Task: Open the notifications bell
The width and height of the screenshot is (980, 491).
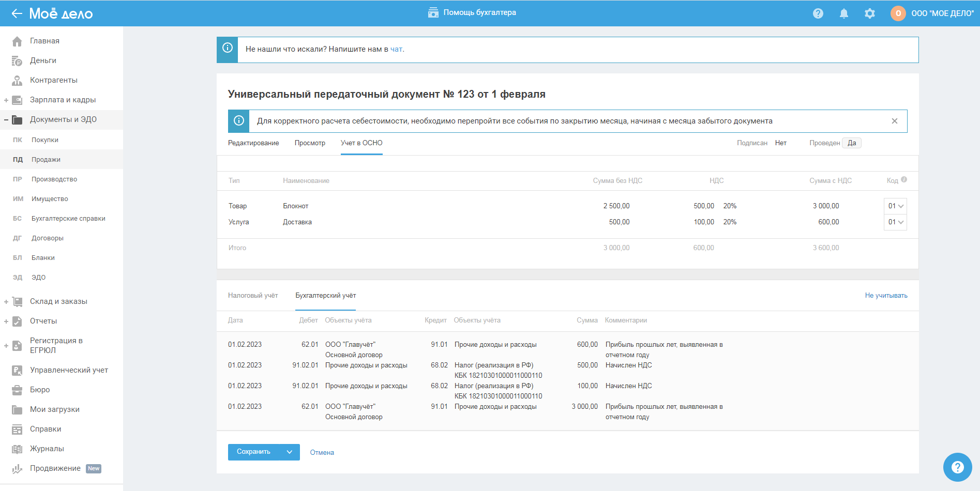Action: (843, 13)
